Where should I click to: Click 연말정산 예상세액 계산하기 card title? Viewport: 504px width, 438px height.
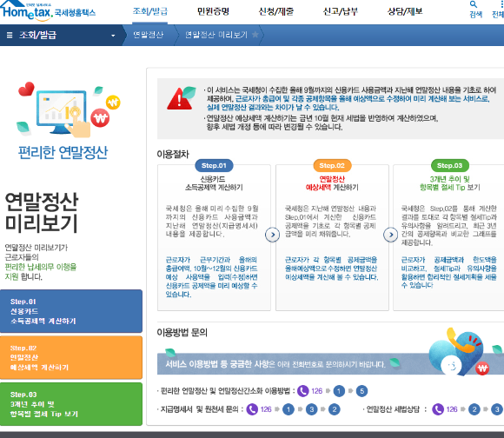coord(332,183)
